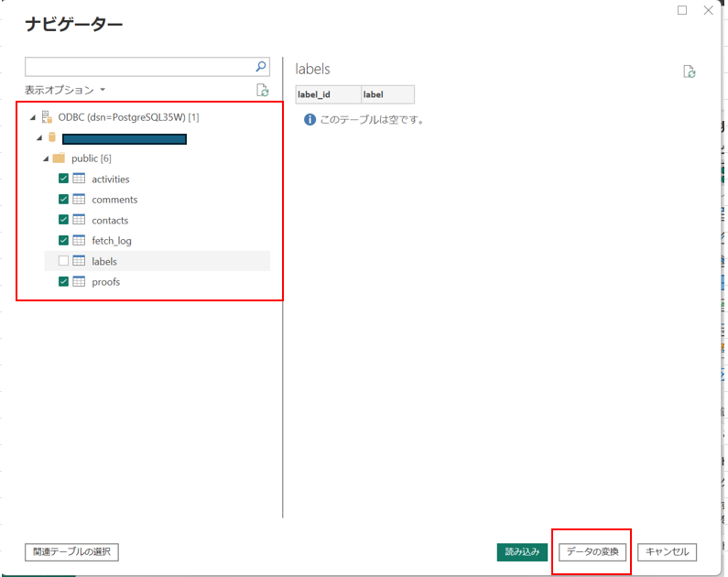Open the 表示オプション dropdown
Image resolution: width=728 pixels, height=577 pixels.
click(x=65, y=90)
